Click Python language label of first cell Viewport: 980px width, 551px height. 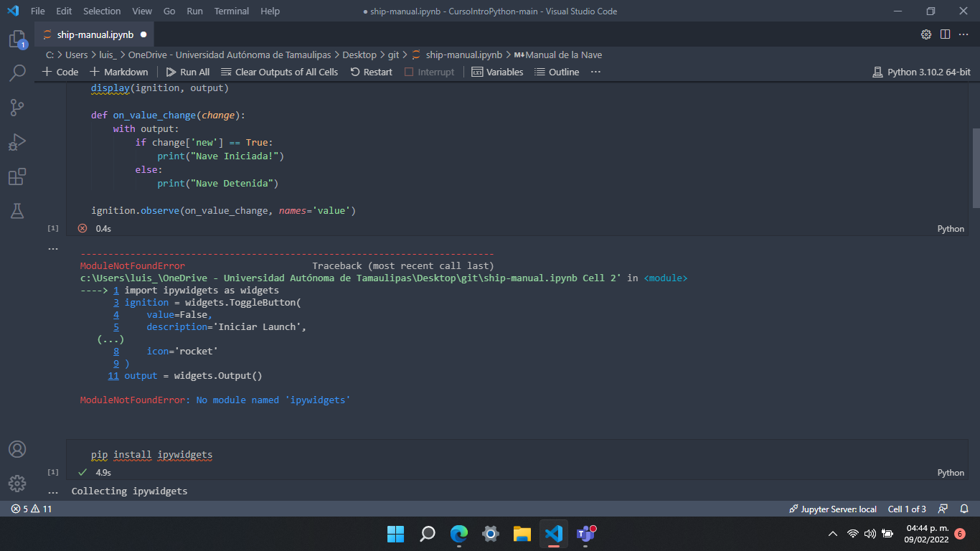(951, 228)
